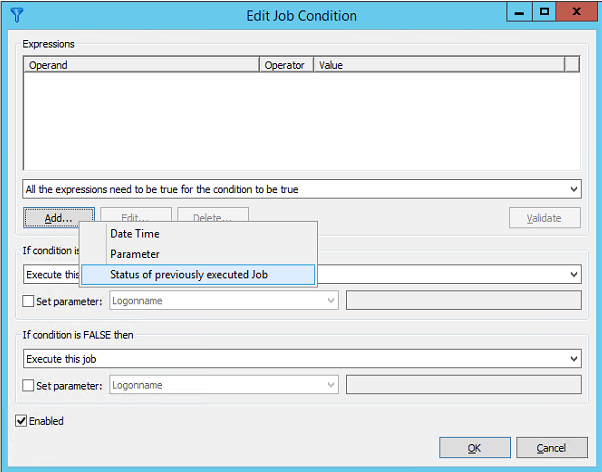Click the Value column header
602x472 pixels.
pos(439,65)
